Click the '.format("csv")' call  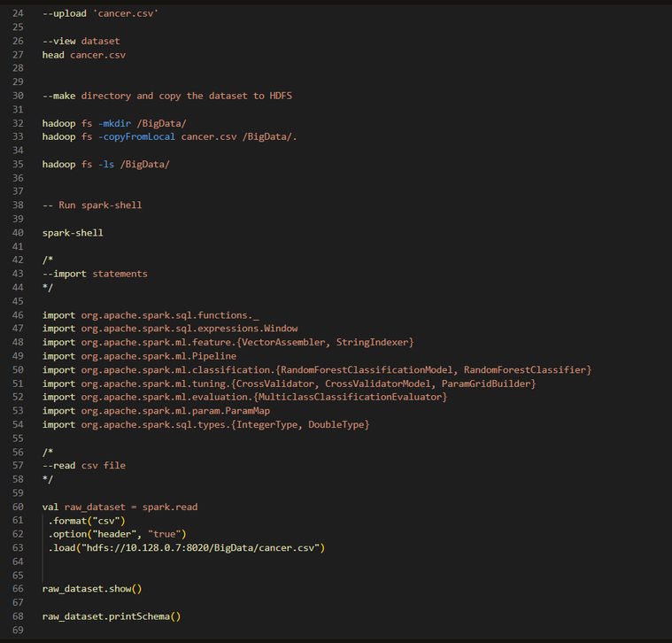86,521
